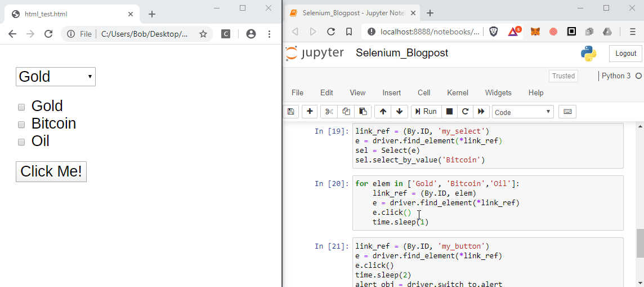Open the Gold select dropdown

pyautogui.click(x=55, y=77)
